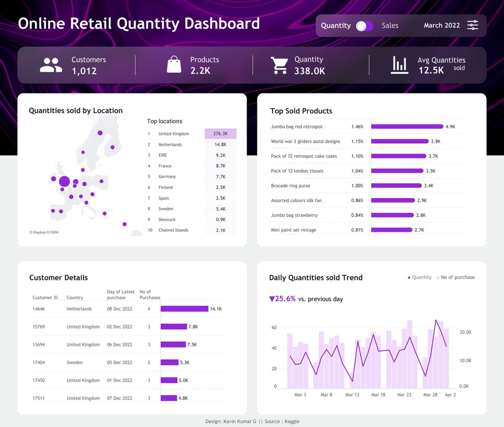Open the filter sliders icon beside March 2022
Screen dimensions: 504x427
473,25
